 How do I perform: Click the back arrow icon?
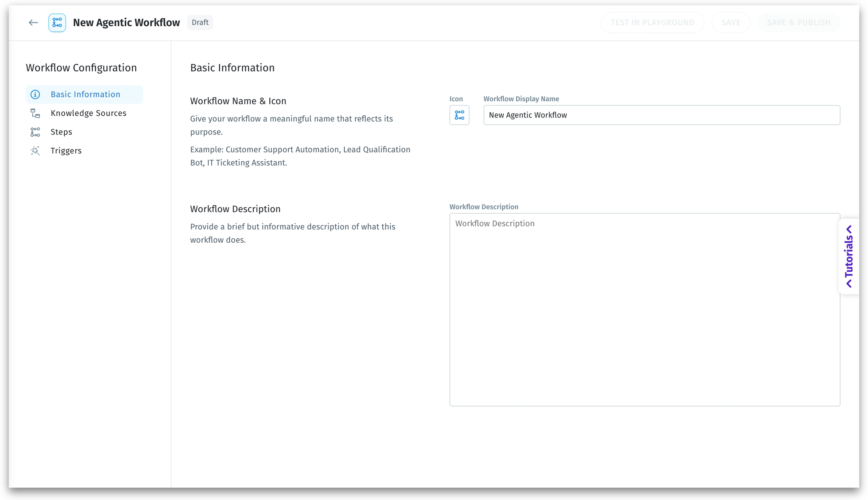[33, 23]
